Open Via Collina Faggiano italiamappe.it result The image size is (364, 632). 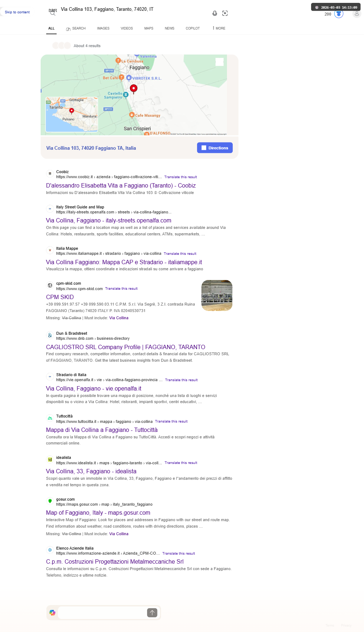point(124,262)
